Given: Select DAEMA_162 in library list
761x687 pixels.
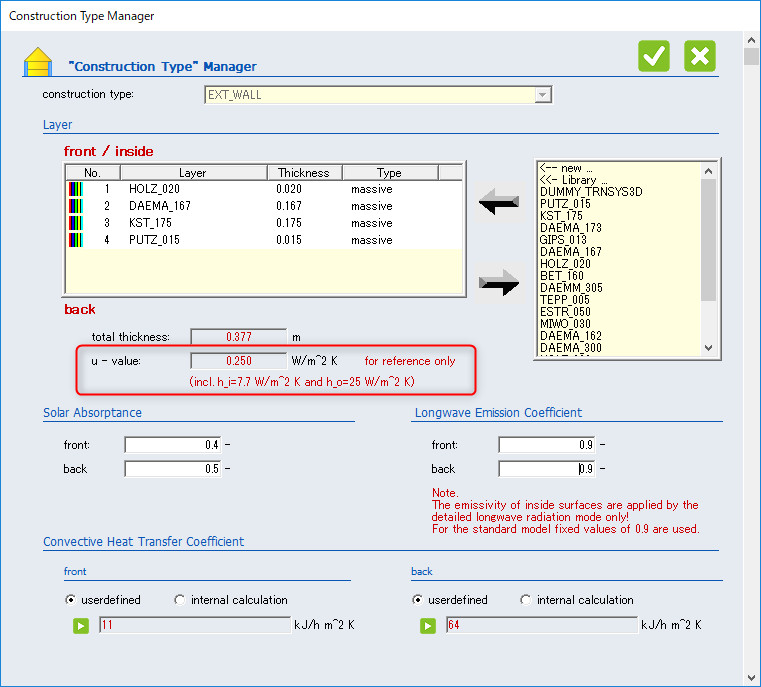Looking at the screenshot, I should [570, 336].
